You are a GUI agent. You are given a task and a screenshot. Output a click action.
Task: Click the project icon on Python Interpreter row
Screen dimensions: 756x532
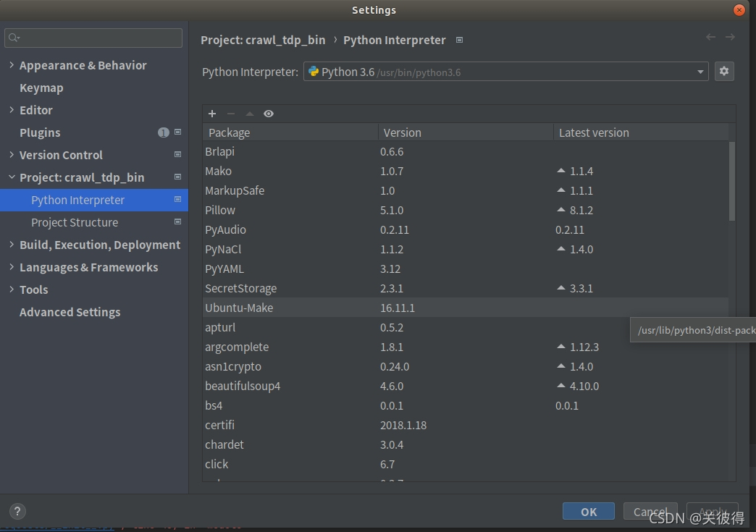point(178,199)
